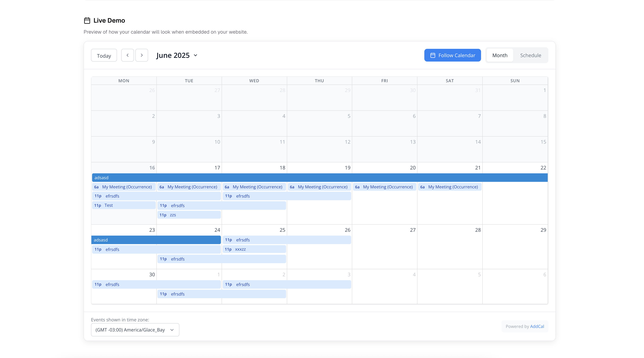Open My Meeting (Occurrence) on June 17

coord(189,187)
